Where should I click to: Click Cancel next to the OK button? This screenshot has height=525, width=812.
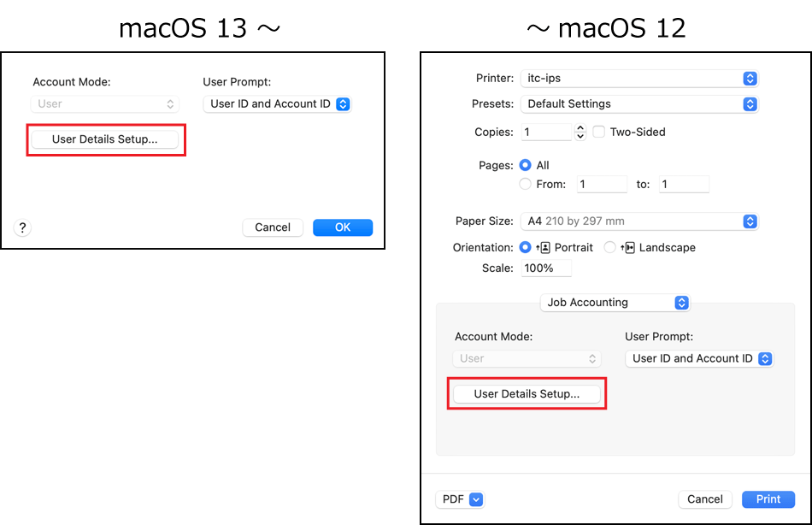(x=273, y=227)
